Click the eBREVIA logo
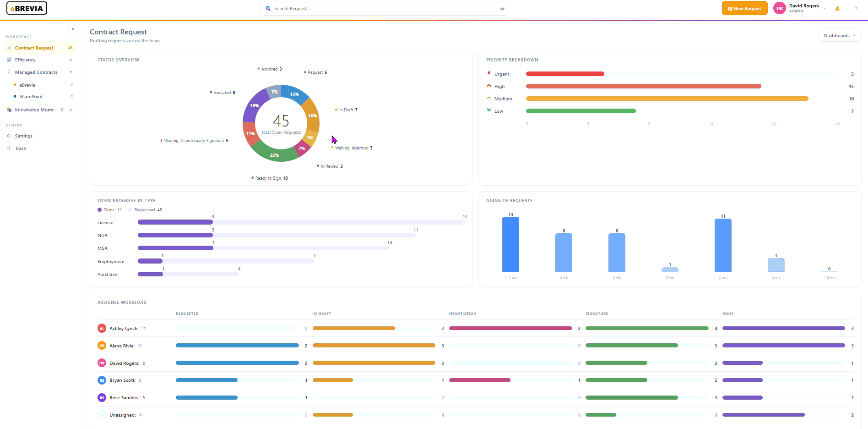 (x=27, y=8)
